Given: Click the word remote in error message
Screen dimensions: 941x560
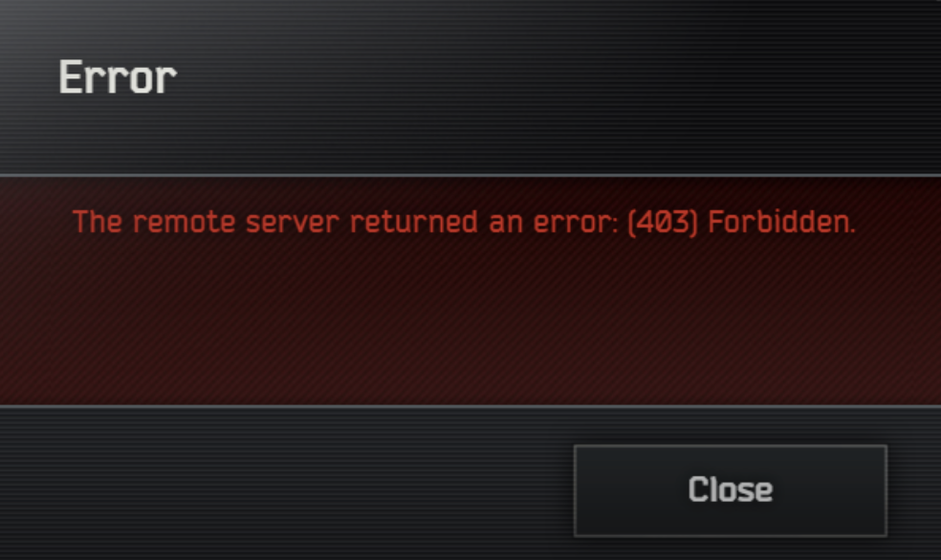Looking at the screenshot, I should point(184,223).
